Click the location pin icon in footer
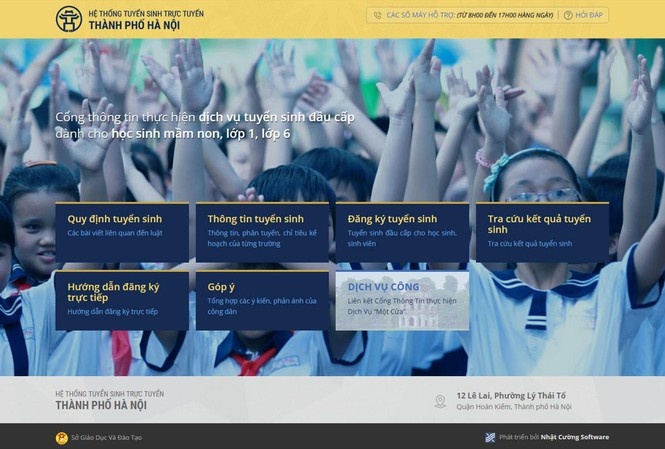 440,401
